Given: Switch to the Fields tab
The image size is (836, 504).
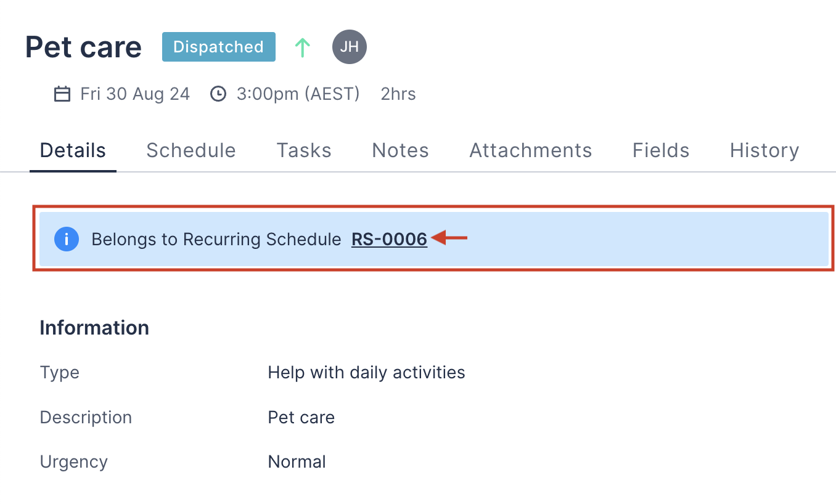Looking at the screenshot, I should [660, 150].
